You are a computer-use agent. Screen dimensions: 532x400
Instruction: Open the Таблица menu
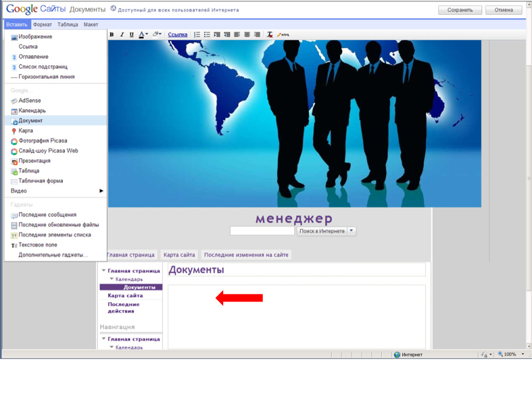coord(68,25)
